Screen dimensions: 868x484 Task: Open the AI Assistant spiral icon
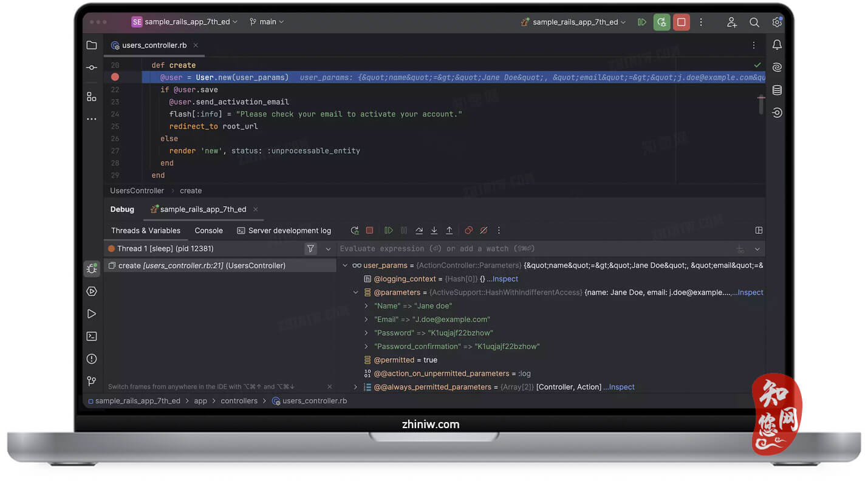(777, 67)
